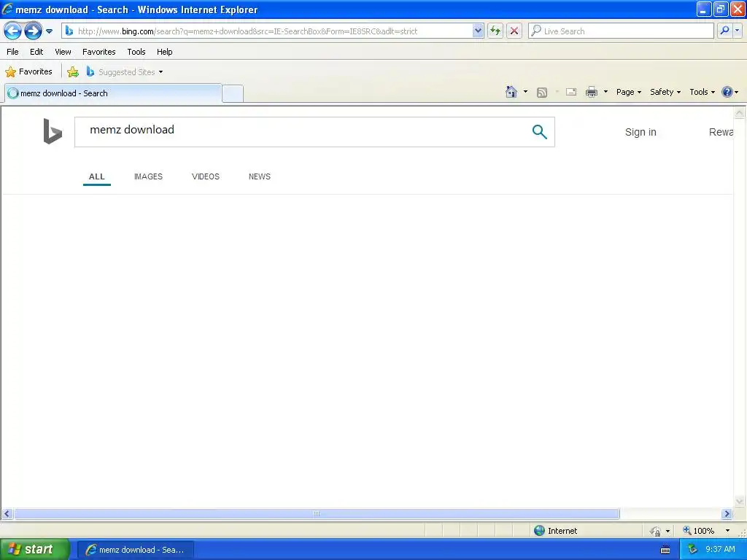Click the Live Search magnifier button
Viewport: 747px width, 560px height.
tap(724, 31)
